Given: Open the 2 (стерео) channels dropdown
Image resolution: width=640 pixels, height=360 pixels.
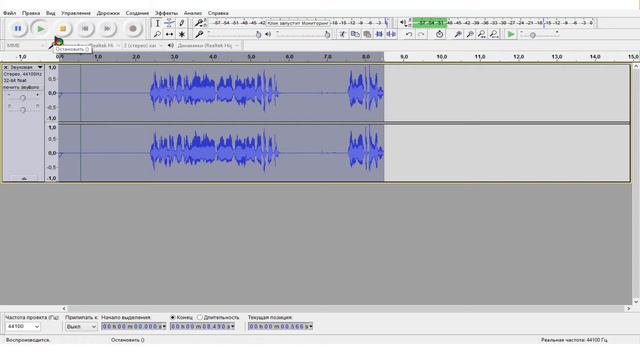Looking at the screenshot, I should coord(143,45).
